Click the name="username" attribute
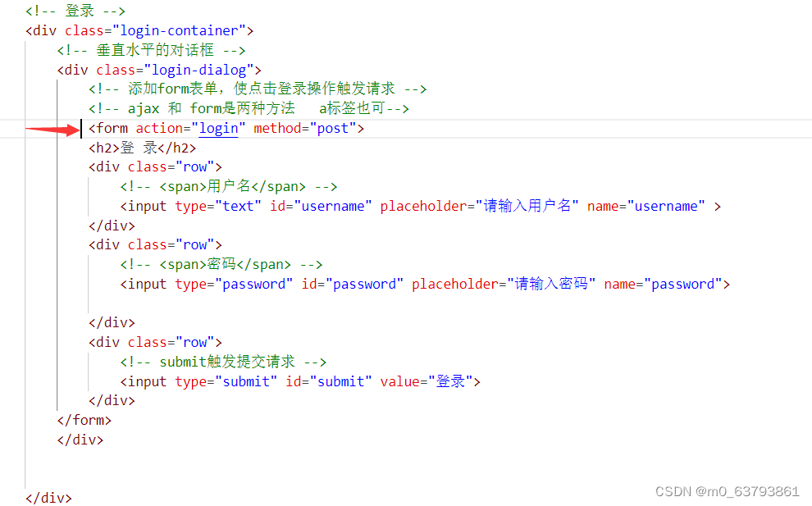Screen dimensions: 812x506 pyautogui.click(x=645, y=206)
